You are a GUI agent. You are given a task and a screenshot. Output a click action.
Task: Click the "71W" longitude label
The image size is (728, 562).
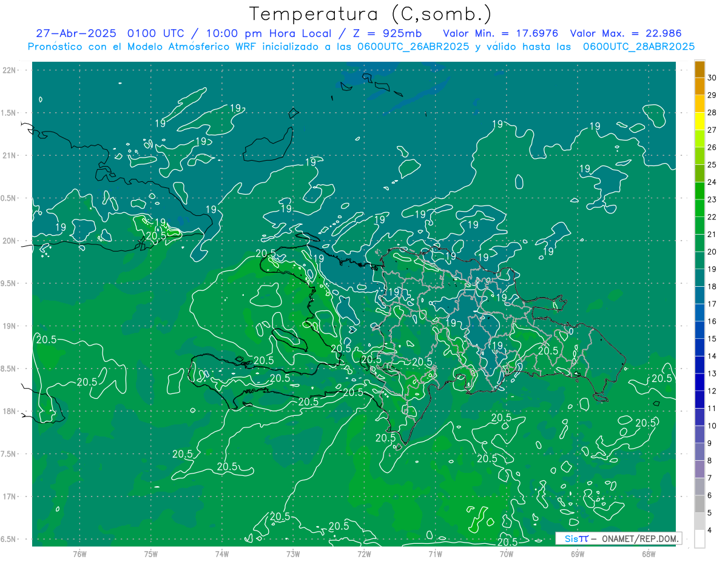pos(435,554)
